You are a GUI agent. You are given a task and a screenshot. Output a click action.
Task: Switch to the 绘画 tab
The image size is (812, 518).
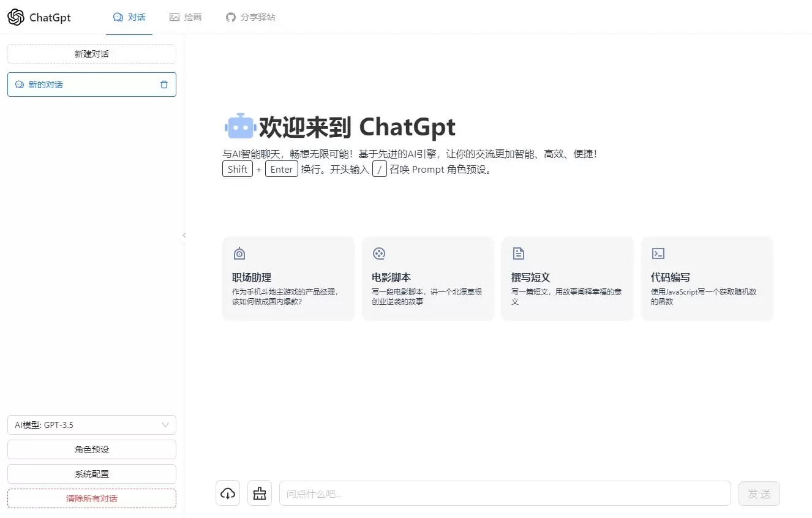point(186,17)
